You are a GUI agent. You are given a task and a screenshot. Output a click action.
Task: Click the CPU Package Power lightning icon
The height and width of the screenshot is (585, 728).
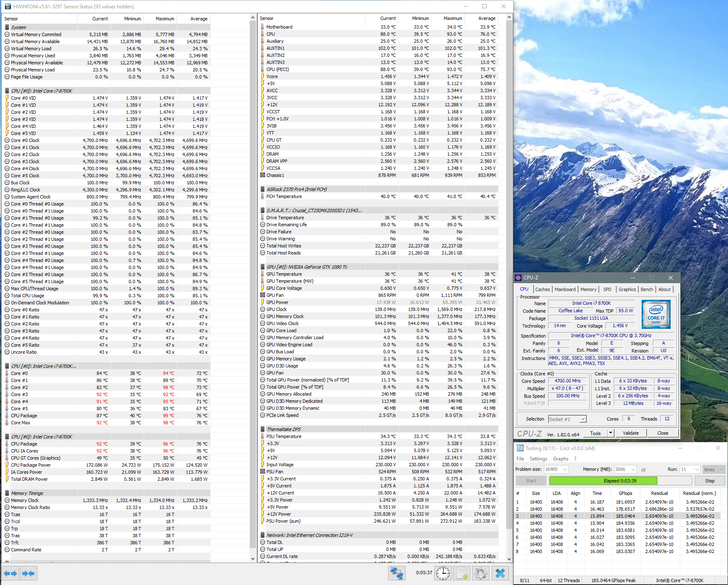click(7, 465)
